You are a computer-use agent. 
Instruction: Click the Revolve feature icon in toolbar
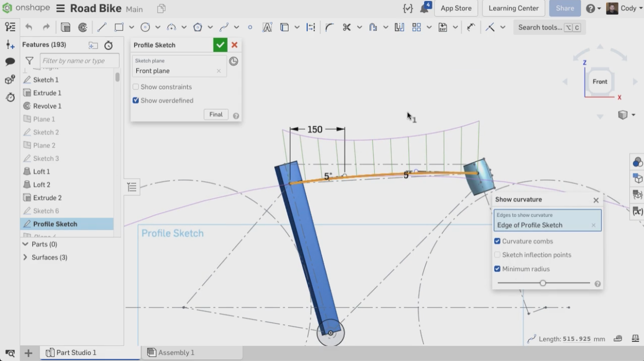[83, 28]
